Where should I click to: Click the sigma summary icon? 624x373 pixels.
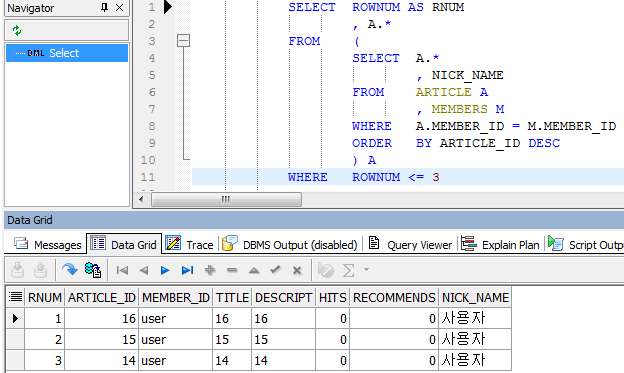(x=349, y=271)
